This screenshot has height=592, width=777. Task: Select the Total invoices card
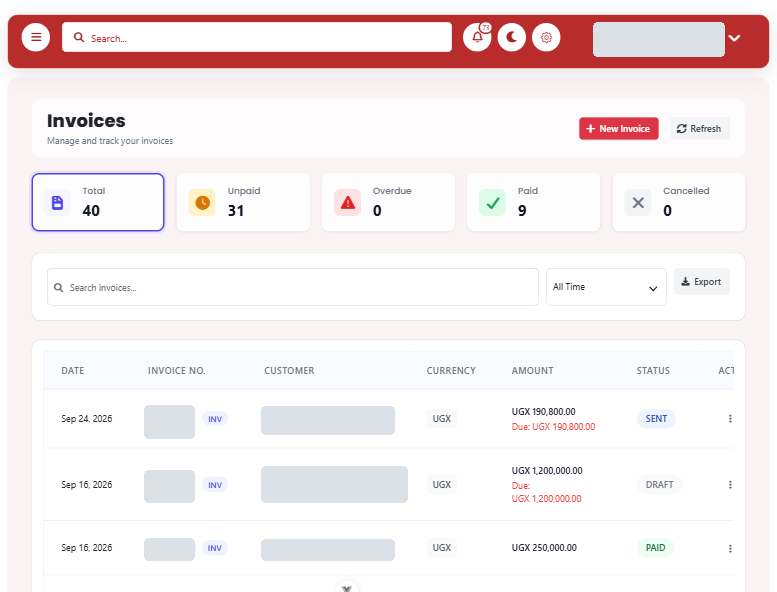pyautogui.click(x=98, y=202)
